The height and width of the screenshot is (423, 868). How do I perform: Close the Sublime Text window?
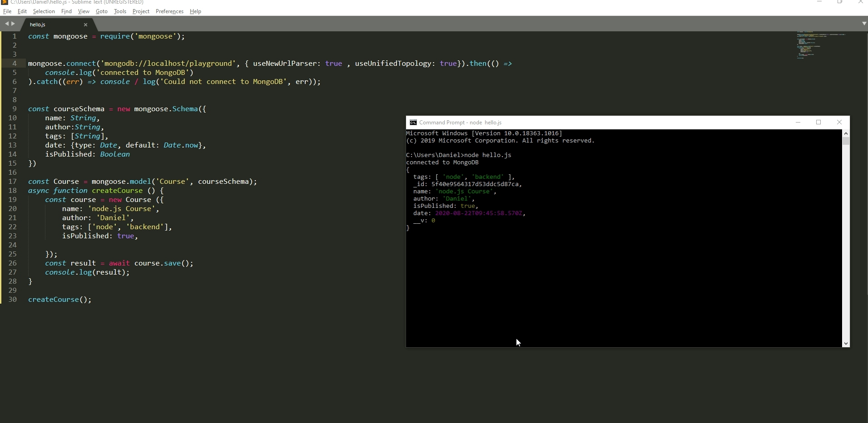[x=860, y=2]
